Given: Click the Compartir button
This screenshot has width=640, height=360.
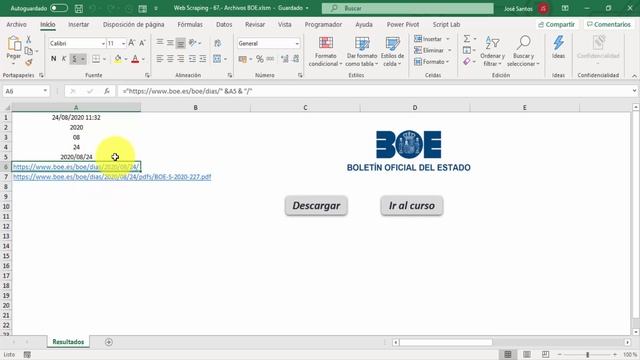Looking at the screenshot, I should click(556, 24).
